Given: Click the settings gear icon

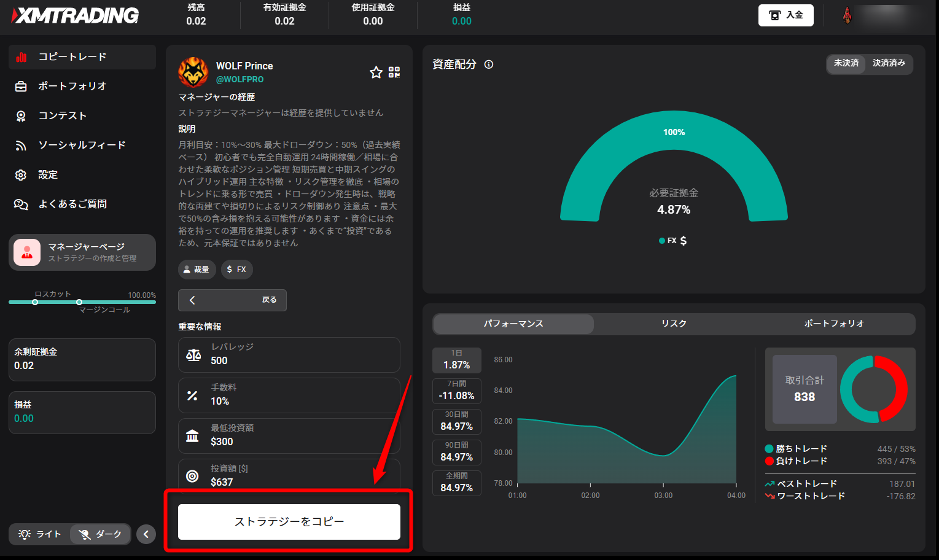Looking at the screenshot, I should [21, 175].
